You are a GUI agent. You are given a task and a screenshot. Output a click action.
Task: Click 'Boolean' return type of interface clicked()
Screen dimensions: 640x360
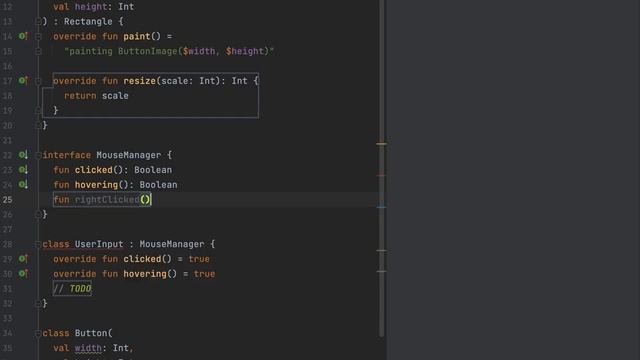coord(153,170)
